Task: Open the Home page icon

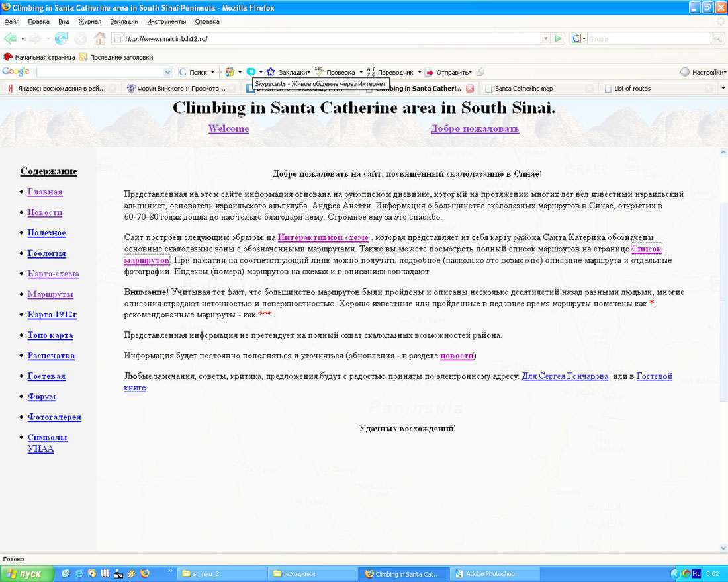Action: tap(100, 38)
